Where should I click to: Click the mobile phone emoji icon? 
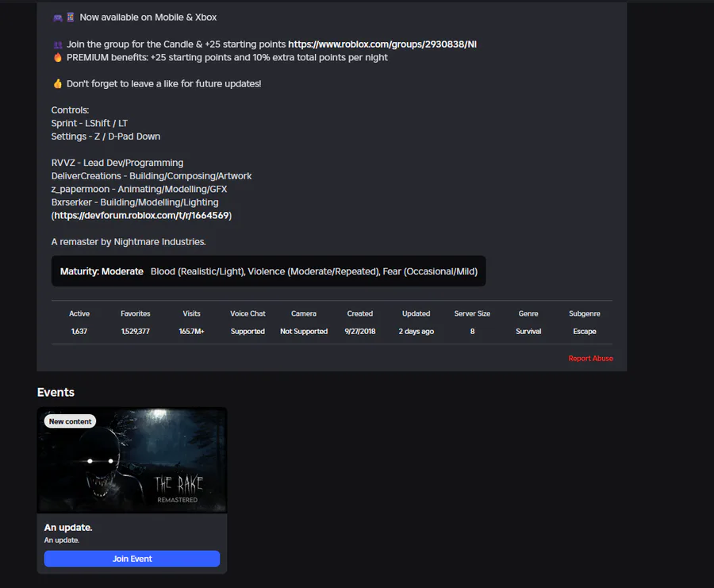[71, 17]
